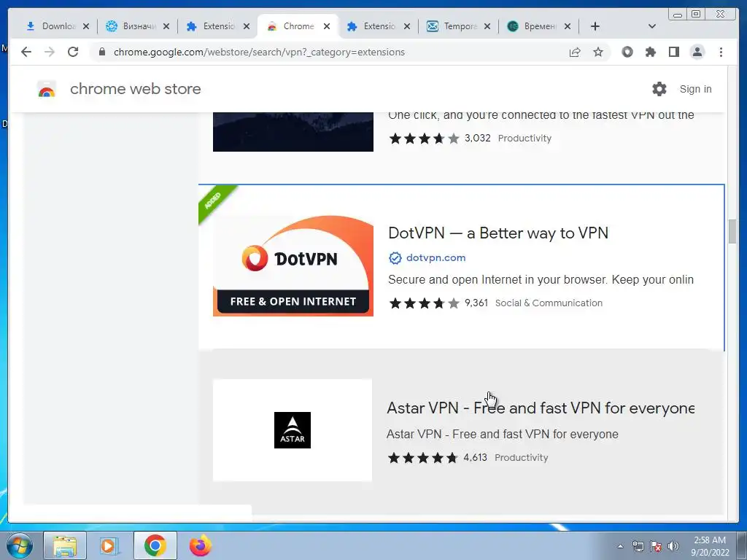Open Firefox from the taskbar

(200, 545)
